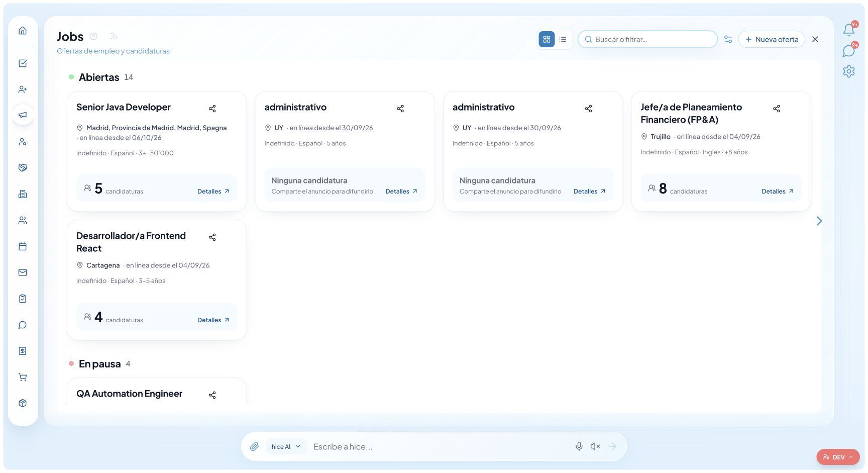Screen dimensions: 868x473
Task: Click the send arrow in chat bar
Action: click(612, 446)
